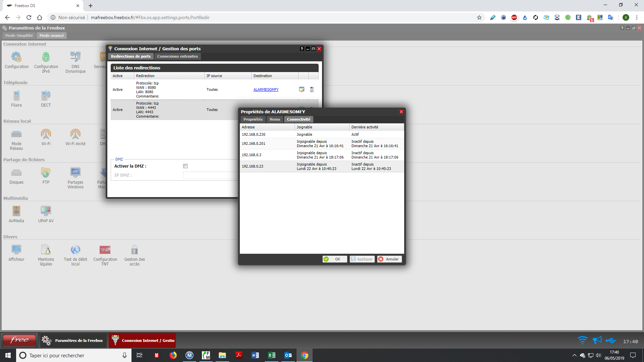Open Excel from the Windows taskbar

click(272, 355)
